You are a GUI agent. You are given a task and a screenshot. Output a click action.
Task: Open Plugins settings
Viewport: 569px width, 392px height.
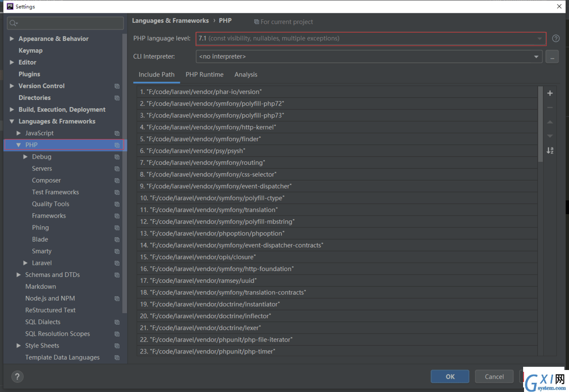29,74
